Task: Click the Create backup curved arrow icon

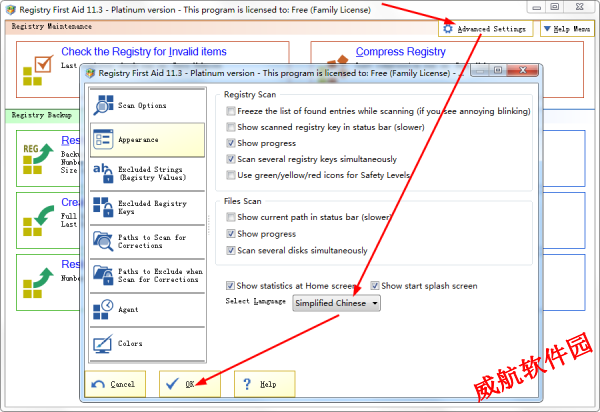Action: coord(37,221)
